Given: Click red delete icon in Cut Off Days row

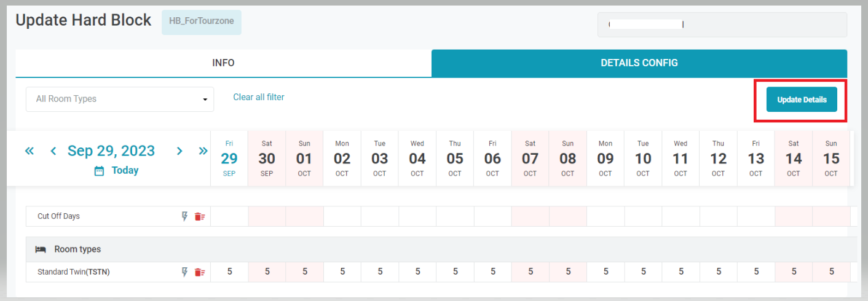Looking at the screenshot, I should (x=200, y=216).
